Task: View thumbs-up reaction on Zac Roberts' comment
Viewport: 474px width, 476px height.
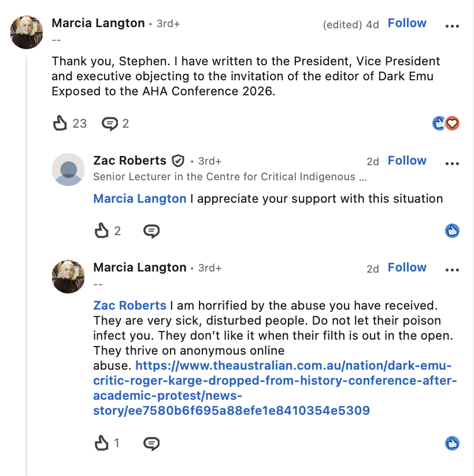Action: coord(452,230)
